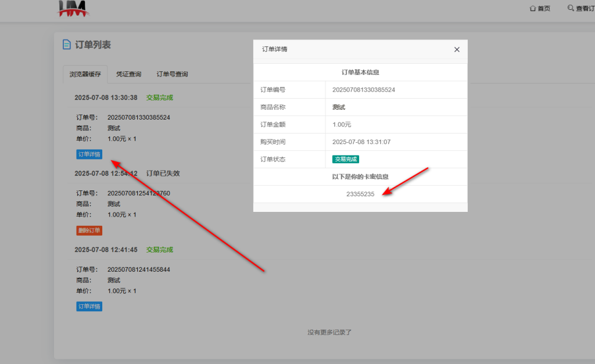Click purchase time 2025-07-08 13:31:07

tap(361, 142)
